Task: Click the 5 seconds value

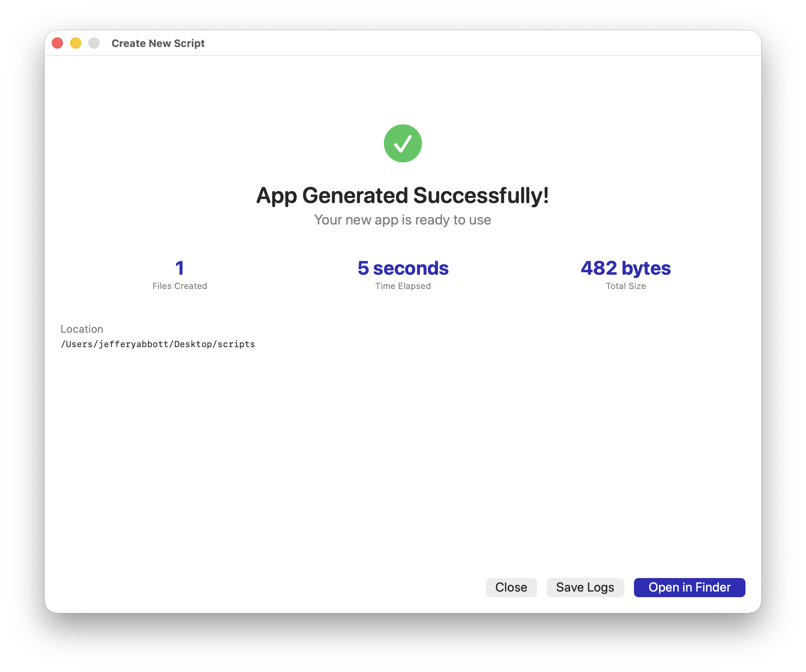Action: pyautogui.click(x=403, y=268)
